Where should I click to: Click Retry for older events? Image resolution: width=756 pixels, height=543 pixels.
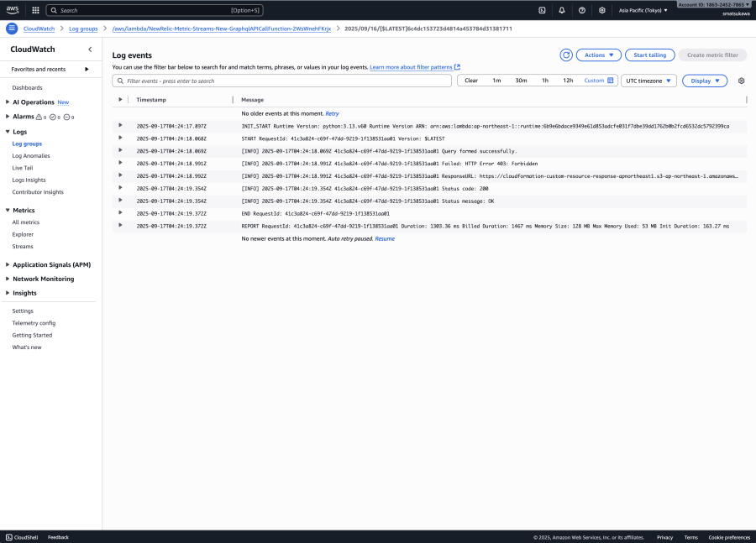click(x=332, y=113)
